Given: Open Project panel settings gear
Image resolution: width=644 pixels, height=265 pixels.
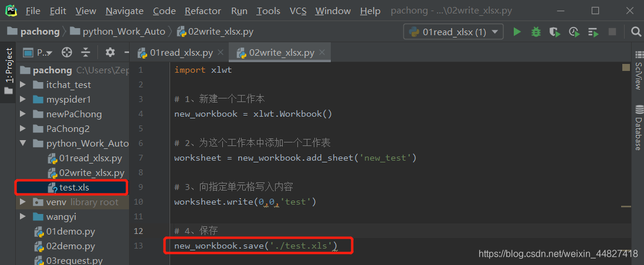Looking at the screenshot, I should 110,52.
